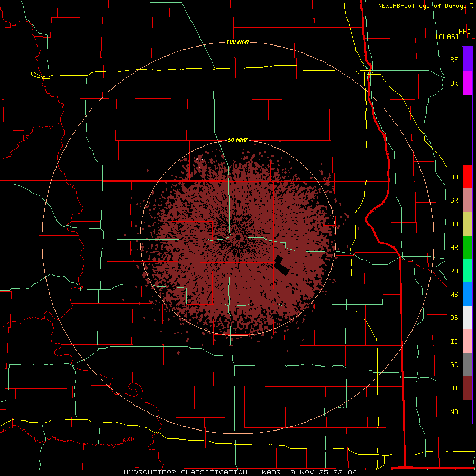476x476 pixels.
Task: Pick the RA light-green legend swatch
Action: (467, 271)
